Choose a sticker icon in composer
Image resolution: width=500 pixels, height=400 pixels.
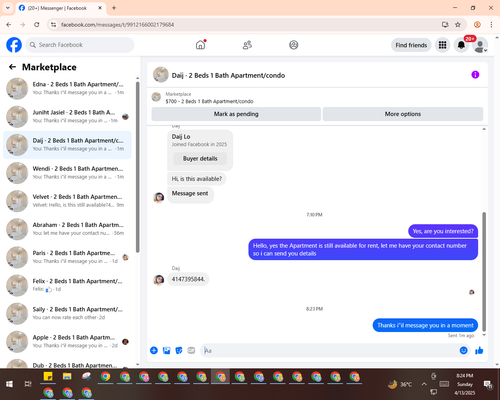(x=179, y=350)
